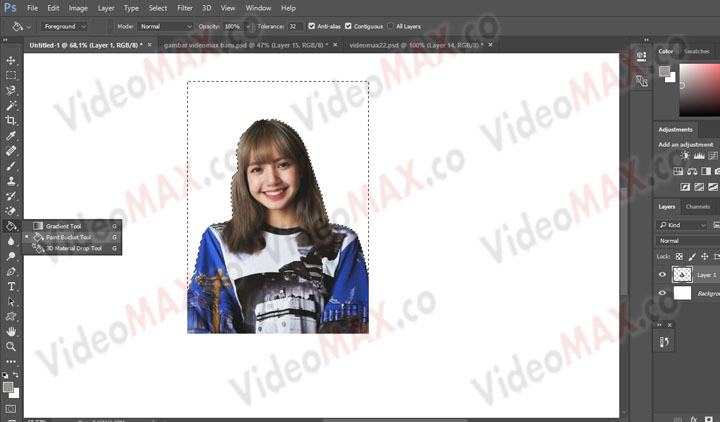The height and width of the screenshot is (422, 720).
Task: Select the Blur tool
Action: [11, 241]
